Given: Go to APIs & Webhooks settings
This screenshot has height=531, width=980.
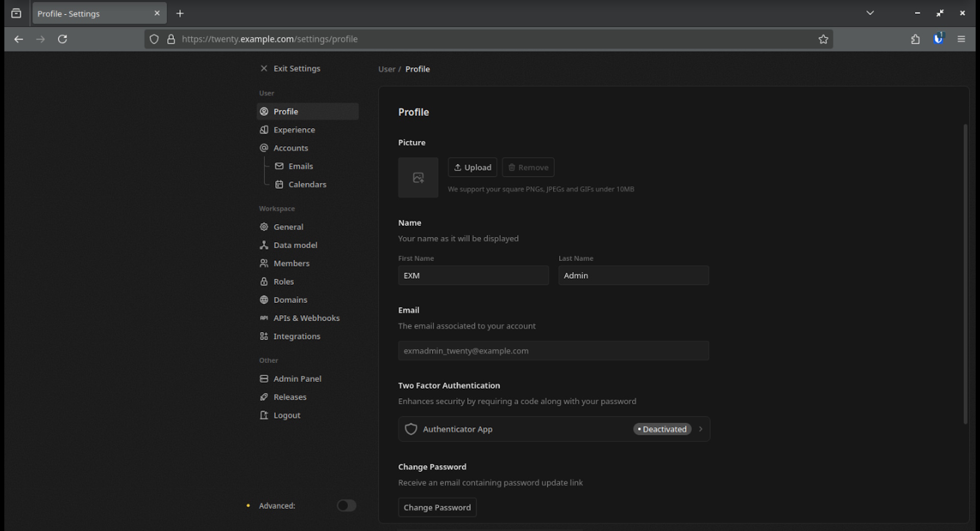Looking at the screenshot, I should 306,318.
